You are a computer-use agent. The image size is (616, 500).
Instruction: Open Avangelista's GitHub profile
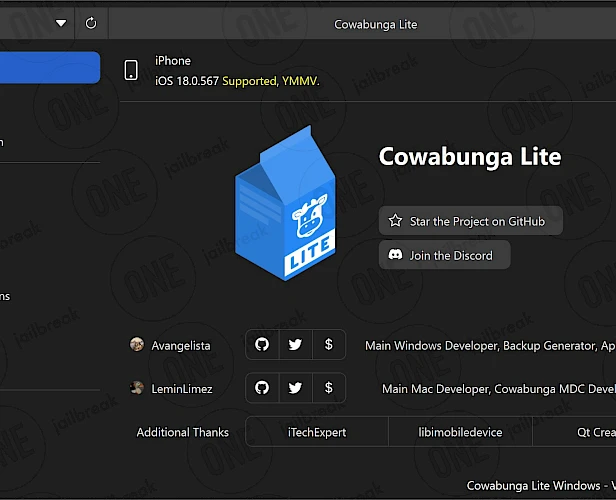(262, 344)
